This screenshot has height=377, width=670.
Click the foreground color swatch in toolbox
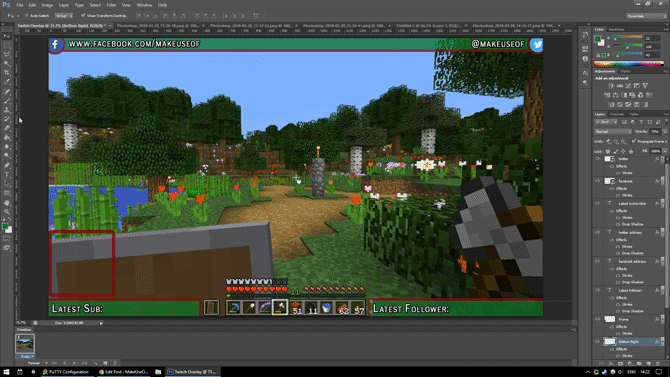click(x=5, y=226)
